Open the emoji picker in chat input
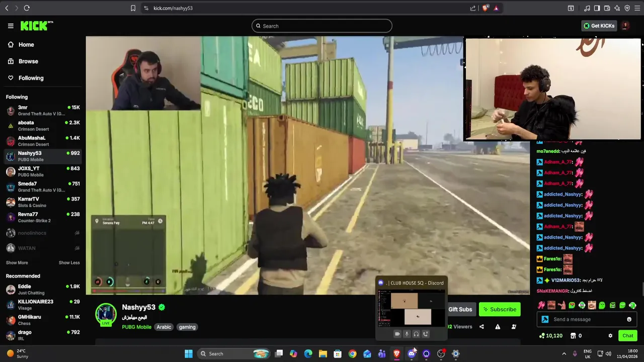Viewport: 644px width, 362px height. click(x=629, y=319)
